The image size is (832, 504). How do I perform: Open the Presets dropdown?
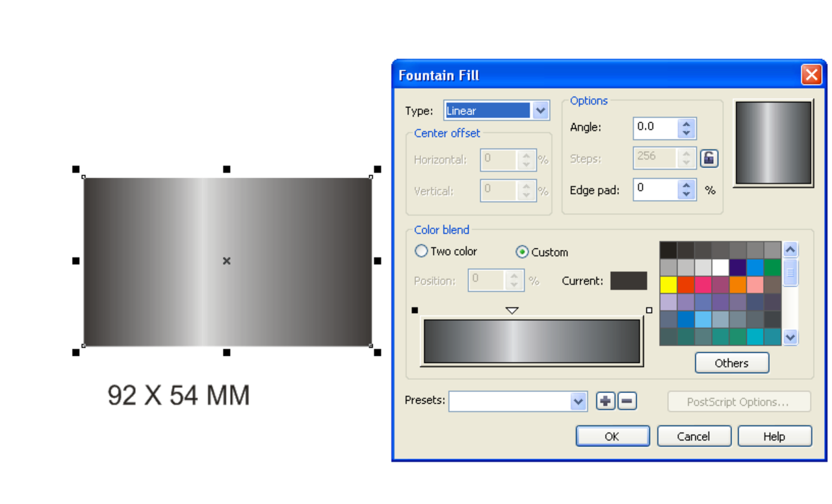(577, 401)
